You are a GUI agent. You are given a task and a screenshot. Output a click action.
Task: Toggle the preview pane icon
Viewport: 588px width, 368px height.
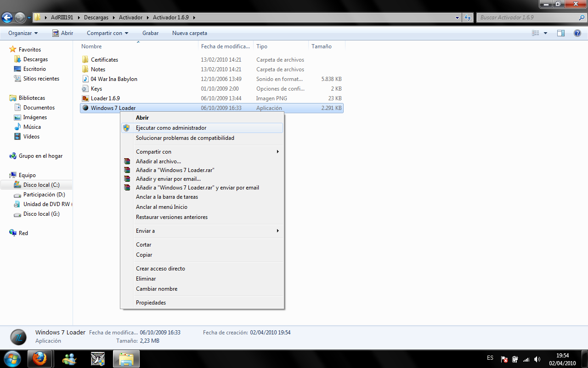pyautogui.click(x=561, y=33)
